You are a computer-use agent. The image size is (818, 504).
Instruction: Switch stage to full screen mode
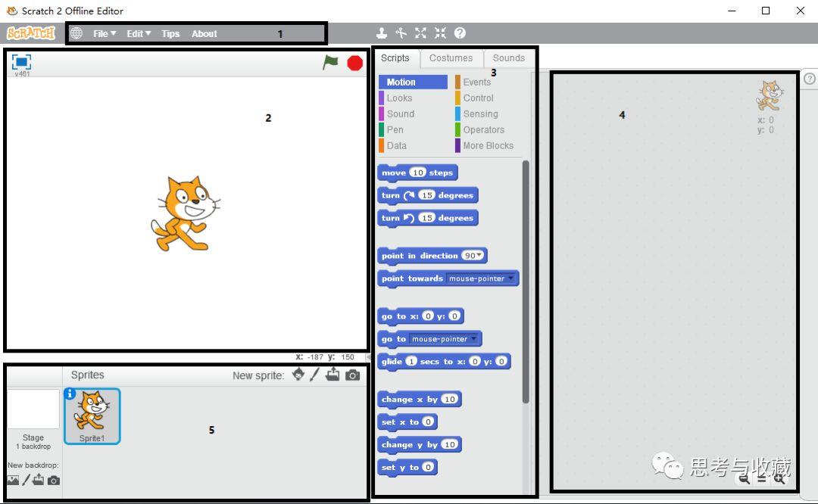point(21,62)
